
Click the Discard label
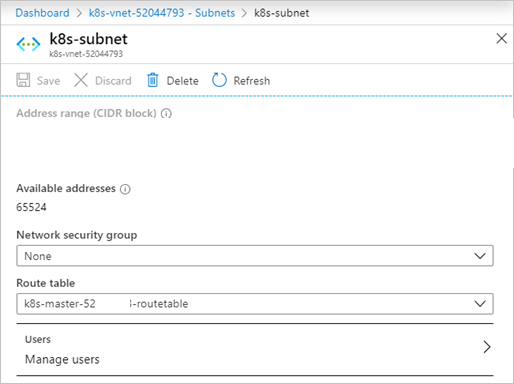113,81
